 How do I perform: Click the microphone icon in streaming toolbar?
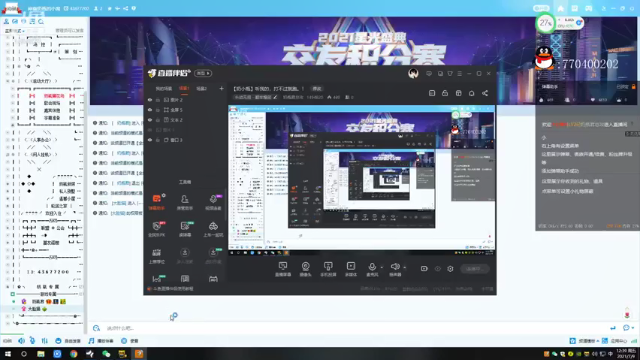[372, 267]
